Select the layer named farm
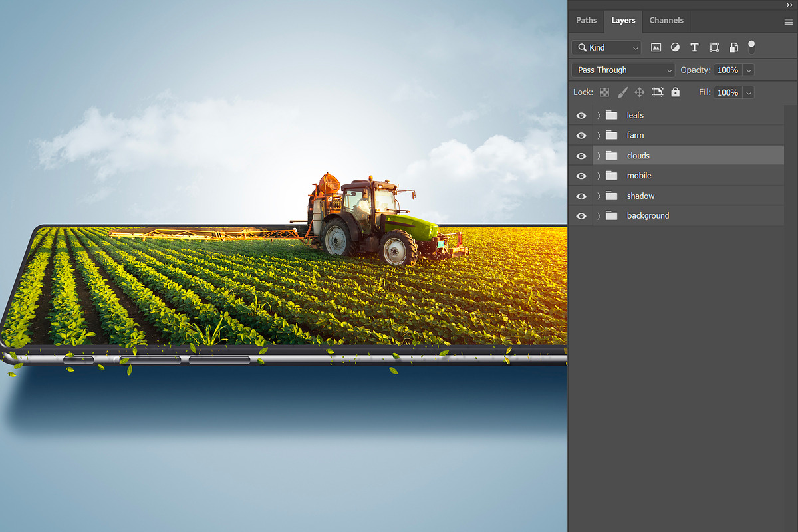This screenshot has height=532, width=798. point(635,135)
